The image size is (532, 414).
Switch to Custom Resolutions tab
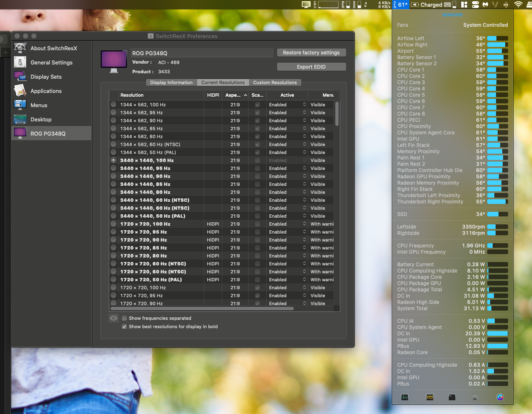coord(275,82)
